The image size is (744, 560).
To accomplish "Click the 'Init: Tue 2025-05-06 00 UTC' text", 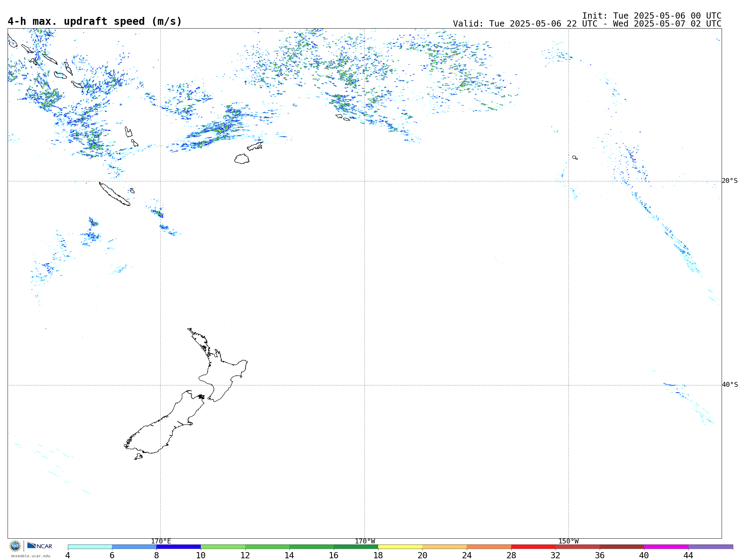I will click(652, 16).
